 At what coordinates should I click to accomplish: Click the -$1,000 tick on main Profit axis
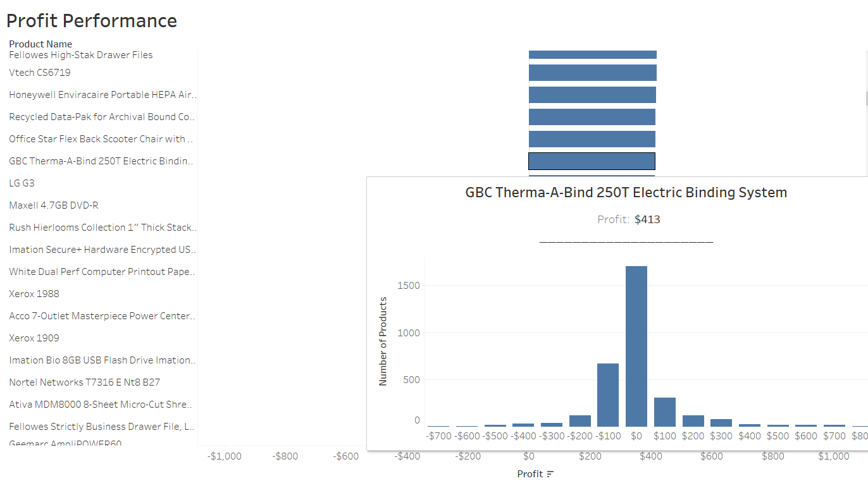[225, 456]
